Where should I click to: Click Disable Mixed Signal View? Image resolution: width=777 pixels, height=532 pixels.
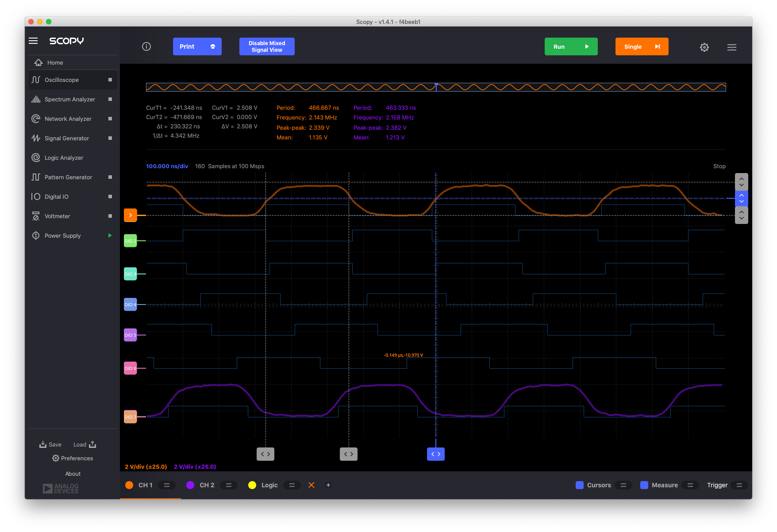click(x=267, y=46)
